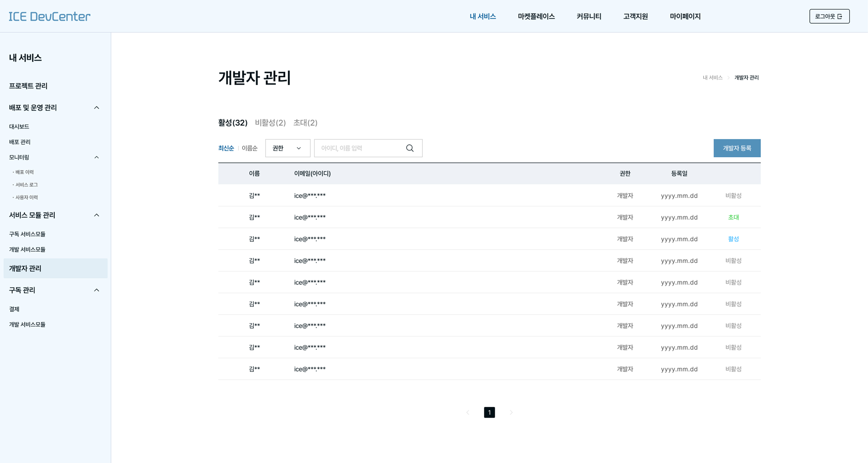The image size is (868, 463).
Task: Collapse the 배포 및 운영 관리 section
Action: pyautogui.click(x=96, y=107)
